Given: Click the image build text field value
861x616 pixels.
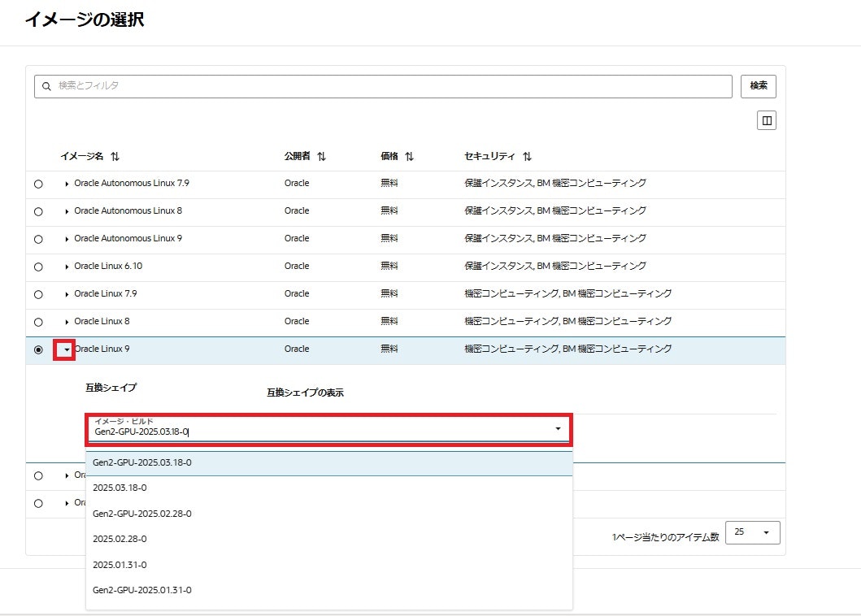Looking at the screenshot, I should 141,432.
